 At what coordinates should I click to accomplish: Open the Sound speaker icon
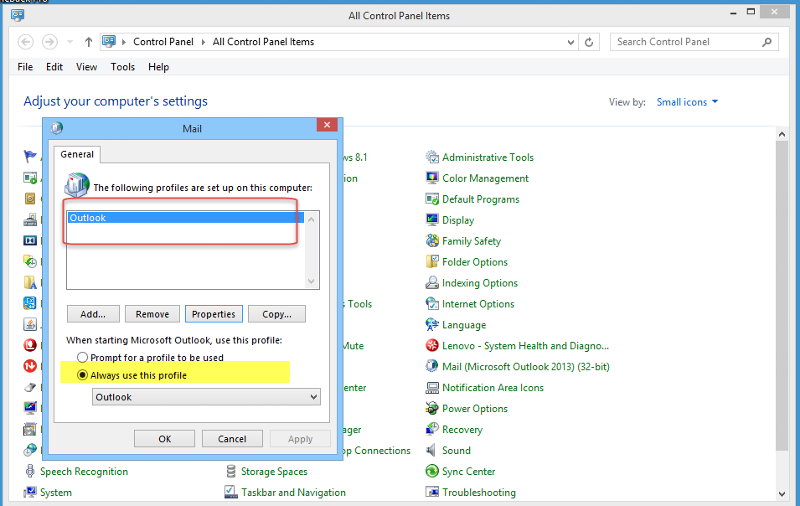coord(432,450)
